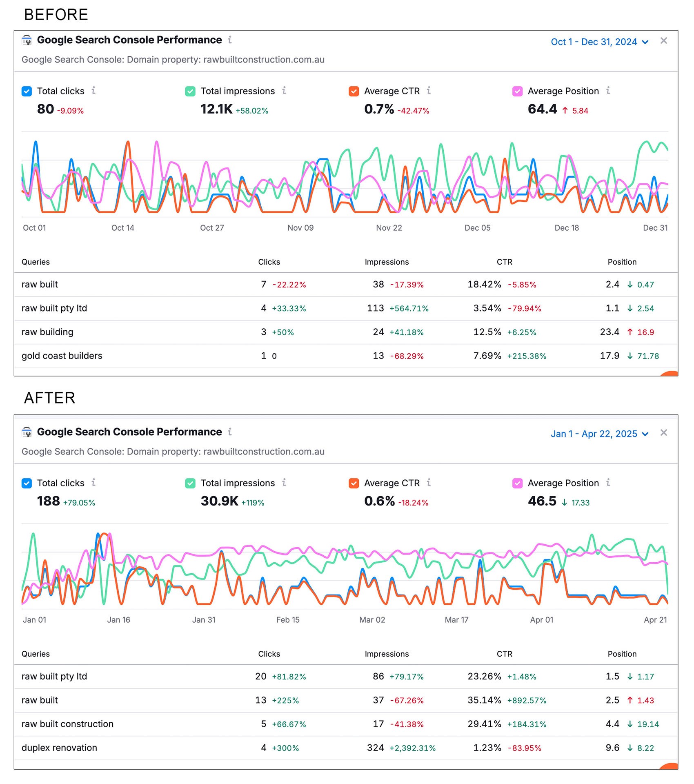Toggle Total clicks checkbox in AFTER panel

(27, 483)
